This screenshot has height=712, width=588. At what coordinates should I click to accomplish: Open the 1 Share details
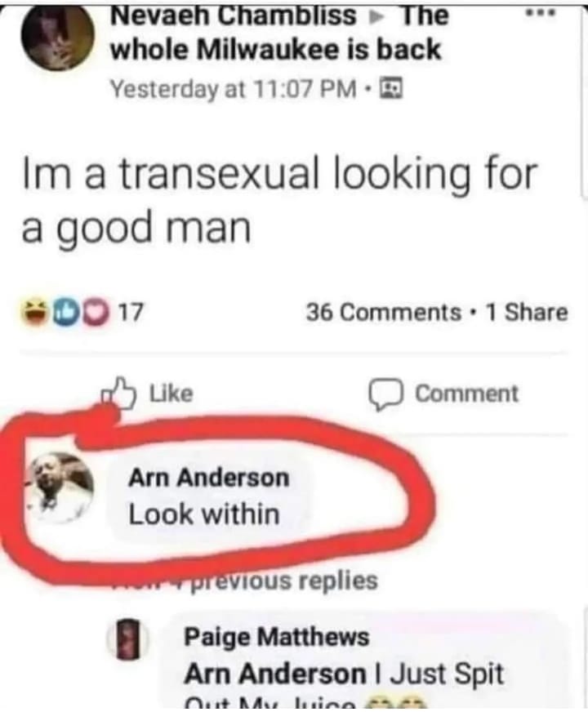pos(527,313)
